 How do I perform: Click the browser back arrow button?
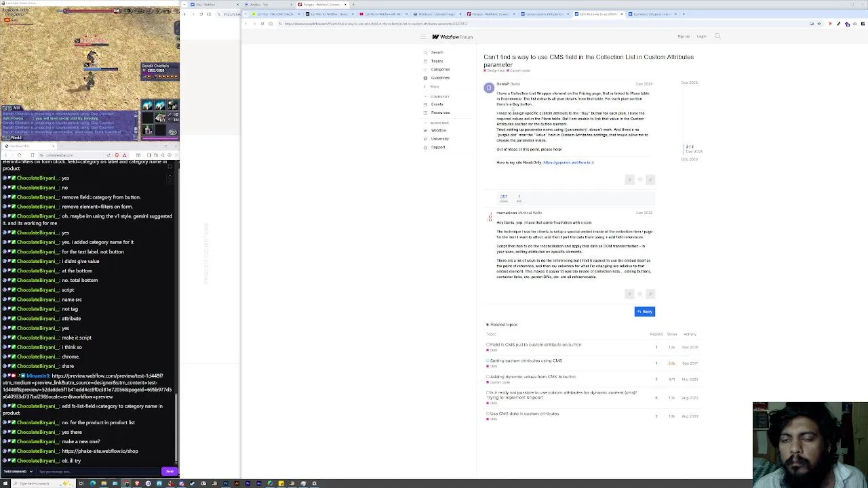[x=246, y=24]
